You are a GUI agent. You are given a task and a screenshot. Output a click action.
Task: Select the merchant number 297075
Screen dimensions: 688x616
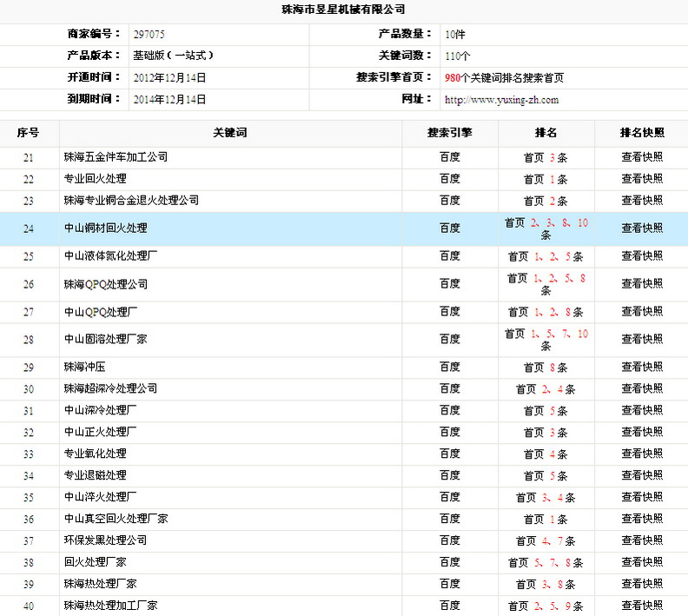point(149,34)
